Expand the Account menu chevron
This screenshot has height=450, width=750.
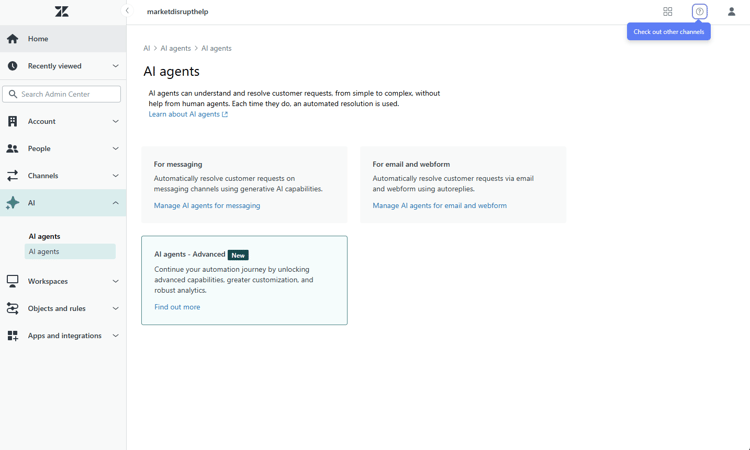pyautogui.click(x=115, y=121)
